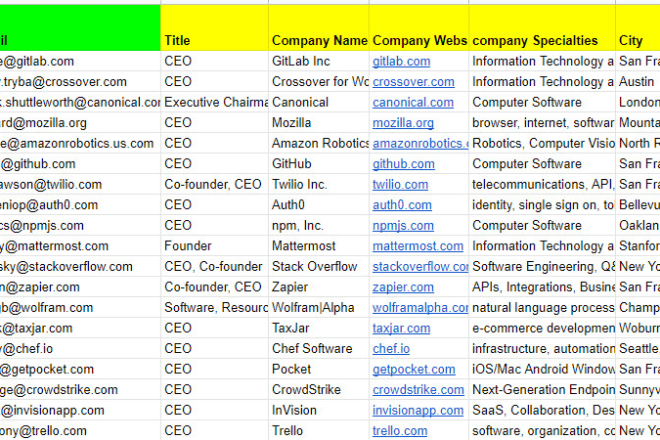Select the Pocket company name cell
This screenshot has height=440, width=660.
(319, 369)
